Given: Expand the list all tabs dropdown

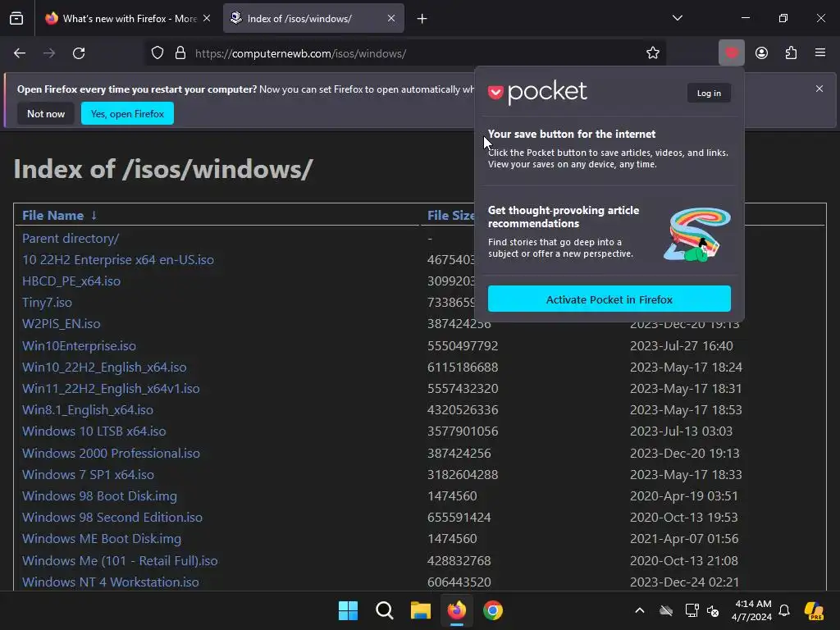Looking at the screenshot, I should pos(677,18).
